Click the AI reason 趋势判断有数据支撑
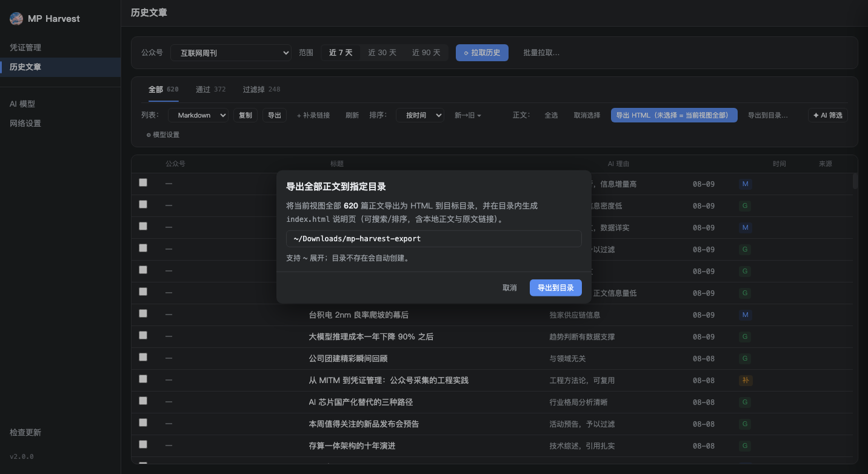Image resolution: width=868 pixels, height=474 pixels. 582,337
